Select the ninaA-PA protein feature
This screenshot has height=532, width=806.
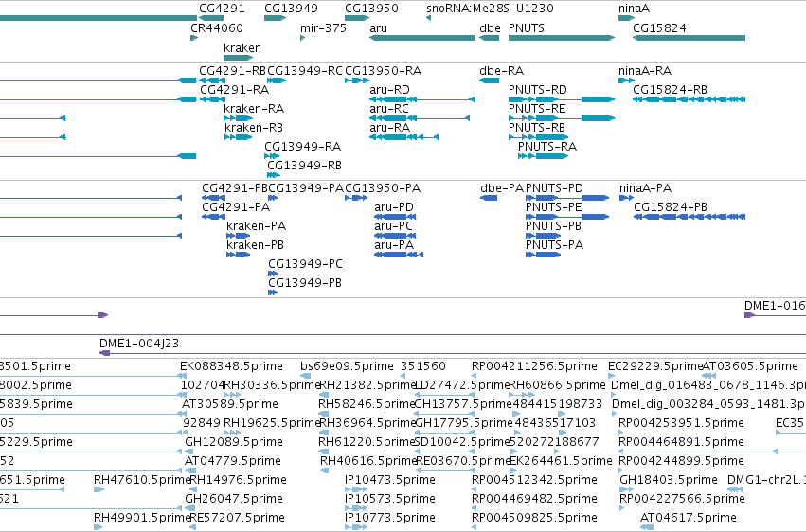click(x=627, y=198)
